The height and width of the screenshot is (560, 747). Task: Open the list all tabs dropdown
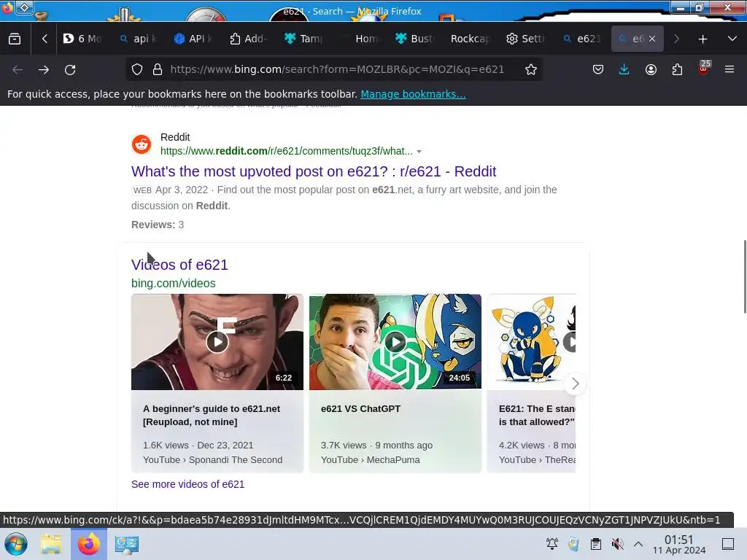pos(732,39)
